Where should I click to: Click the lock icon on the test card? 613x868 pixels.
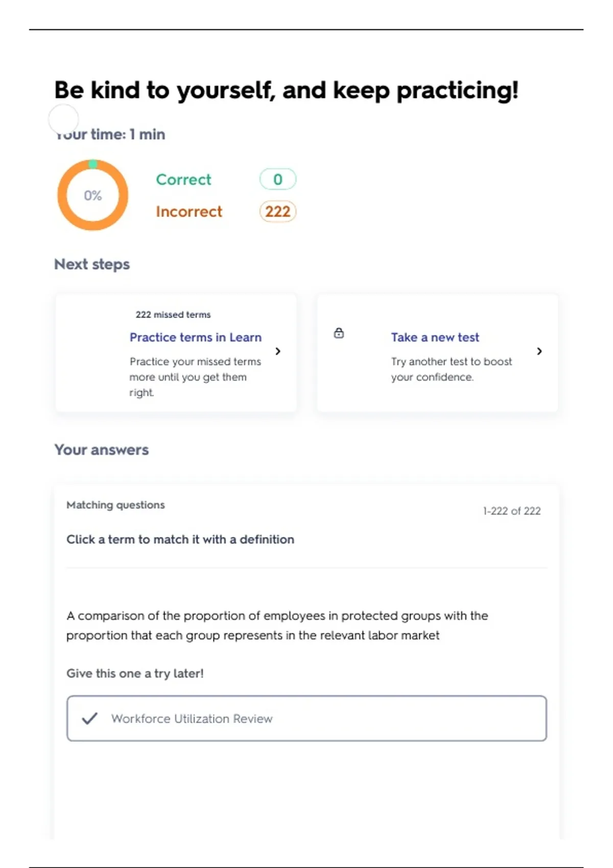tap(339, 333)
